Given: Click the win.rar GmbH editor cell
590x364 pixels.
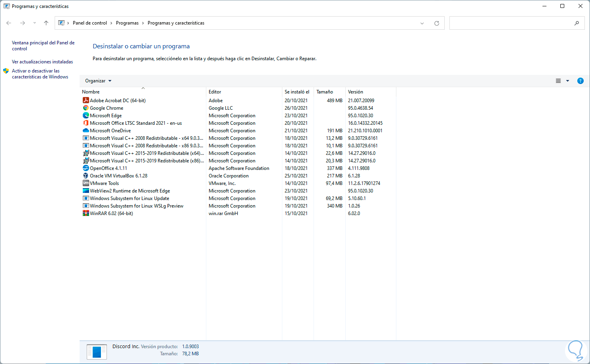Looking at the screenshot, I should point(223,213).
